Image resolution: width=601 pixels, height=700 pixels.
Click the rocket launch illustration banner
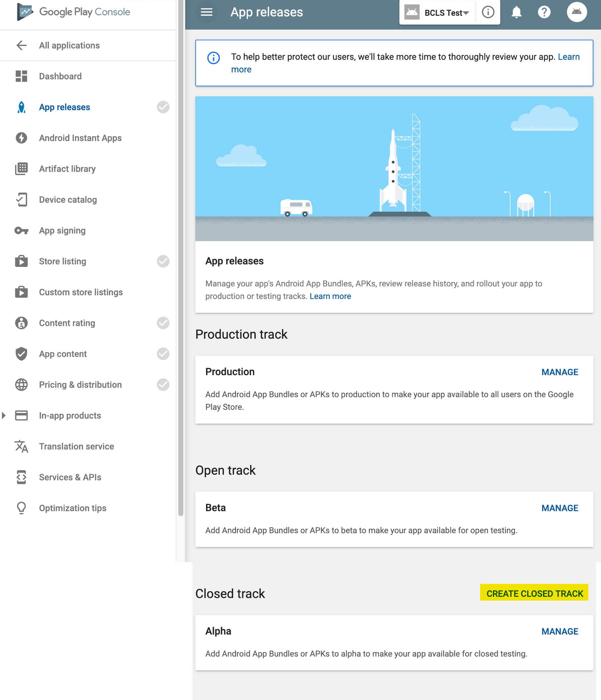tap(394, 168)
